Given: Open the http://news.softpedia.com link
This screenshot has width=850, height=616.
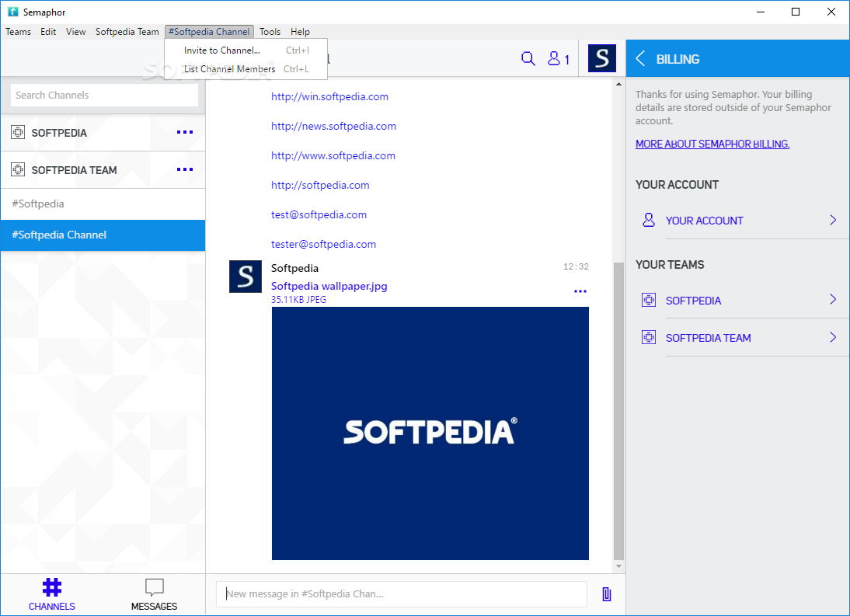Looking at the screenshot, I should [x=333, y=127].
